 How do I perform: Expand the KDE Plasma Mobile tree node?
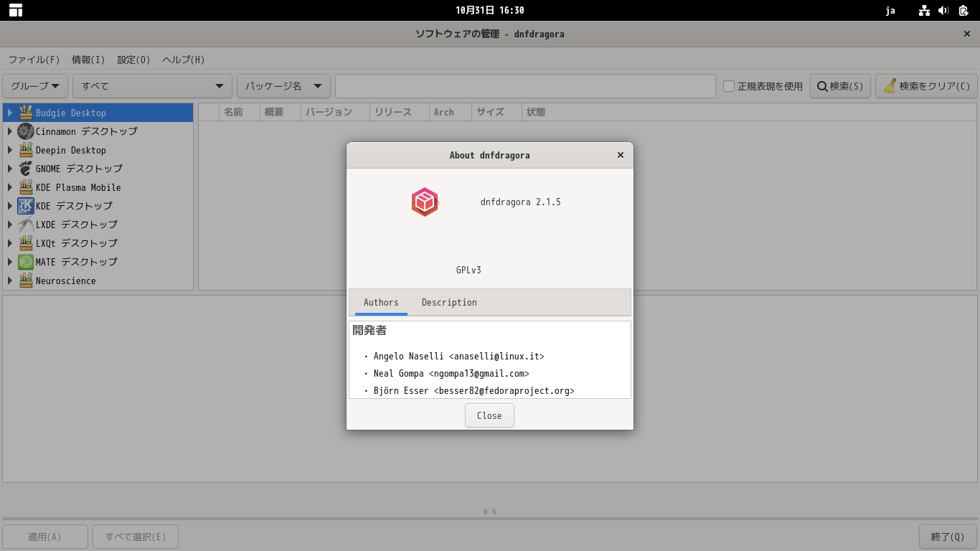click(x=9, y=187)
